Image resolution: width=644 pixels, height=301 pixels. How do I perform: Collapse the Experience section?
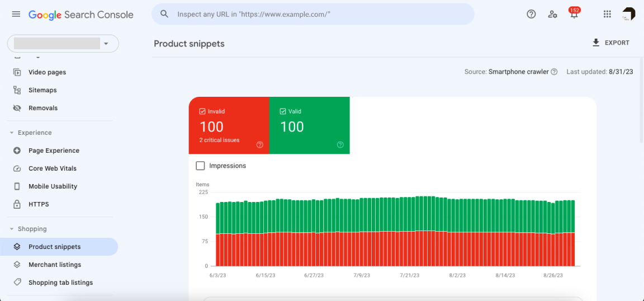[12, 133]
